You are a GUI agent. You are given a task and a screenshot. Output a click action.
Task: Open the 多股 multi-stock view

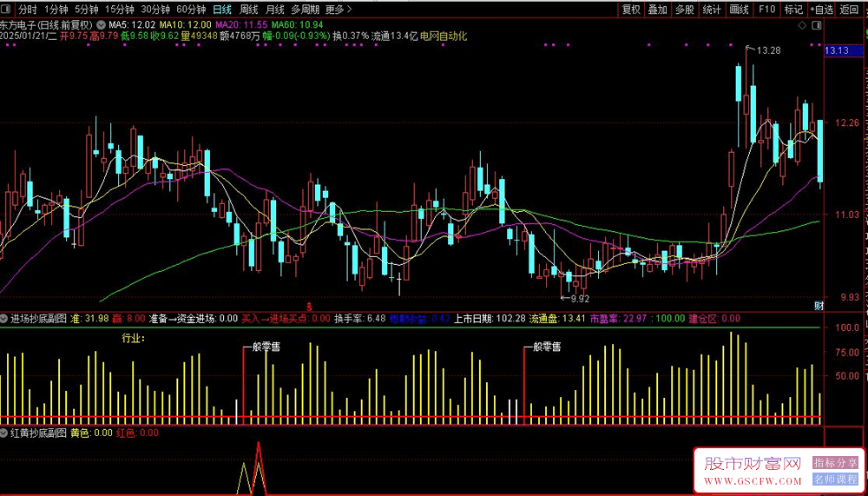pos(685,10)
